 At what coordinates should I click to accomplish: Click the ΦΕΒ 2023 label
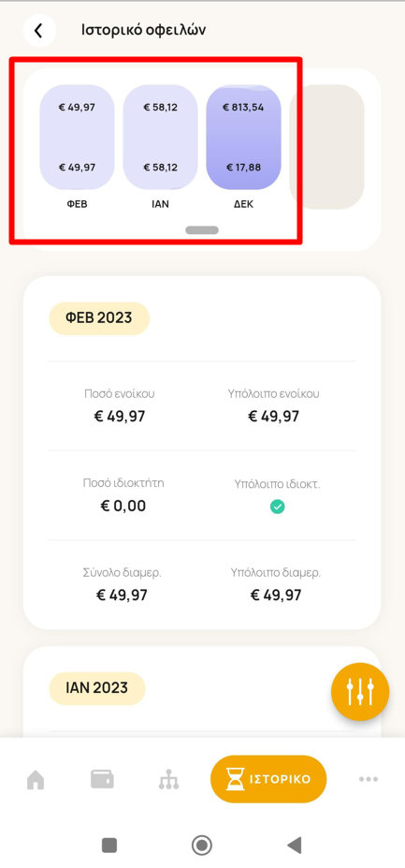click(x=99, y=318)
